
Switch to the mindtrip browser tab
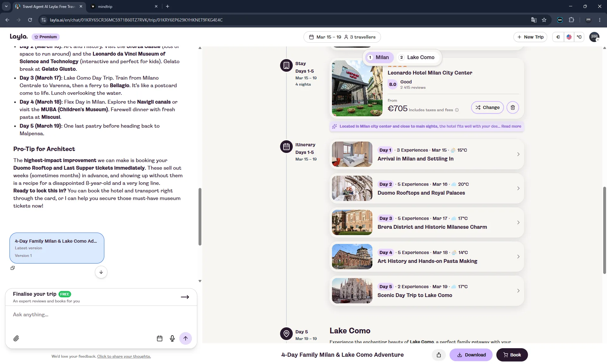click(123, 6)
